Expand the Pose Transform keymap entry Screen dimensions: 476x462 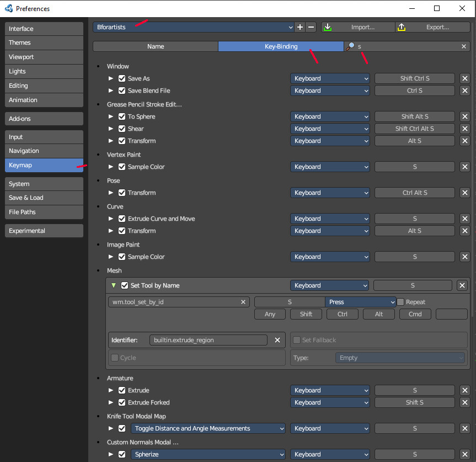point(111,193)
